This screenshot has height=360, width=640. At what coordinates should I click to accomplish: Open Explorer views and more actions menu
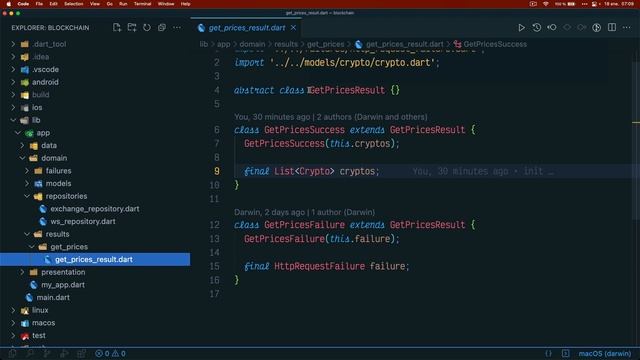[x=177, y=27]
